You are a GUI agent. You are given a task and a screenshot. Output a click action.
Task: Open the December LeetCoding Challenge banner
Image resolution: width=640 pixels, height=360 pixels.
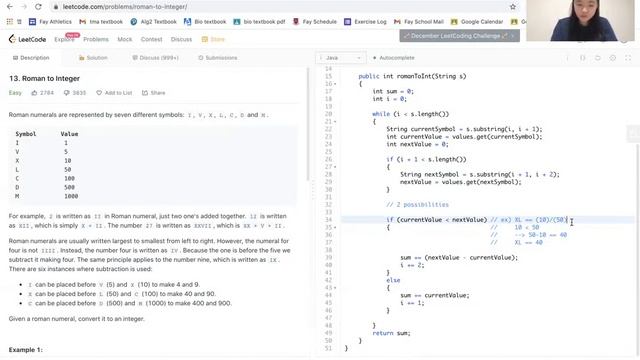click(x=460, y=36)
